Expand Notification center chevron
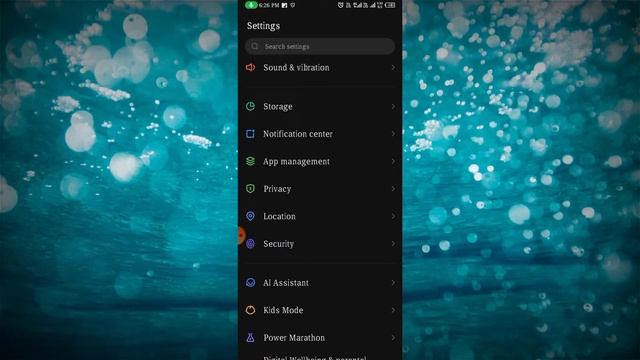640x360 pixels. [393, 134]
